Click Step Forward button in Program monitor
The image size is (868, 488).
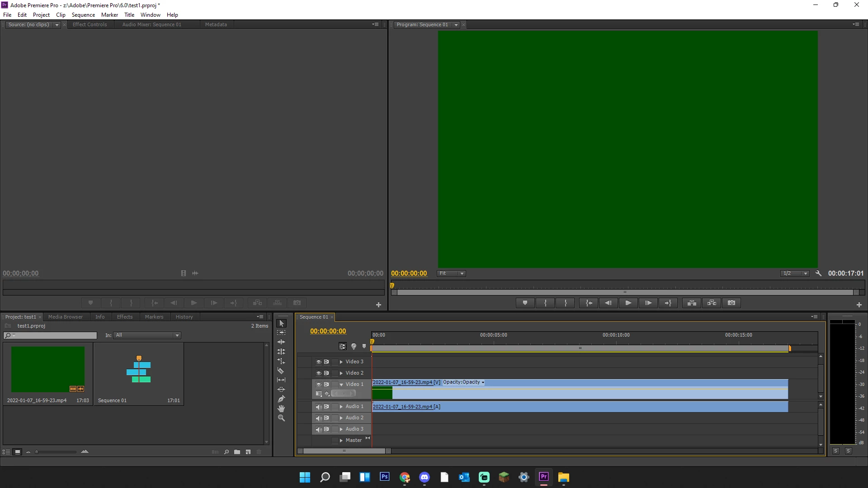(648, 303)
